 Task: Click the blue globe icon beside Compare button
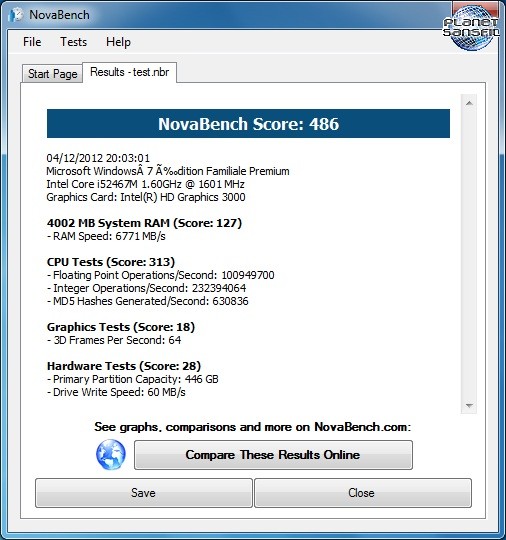[111, 455]
